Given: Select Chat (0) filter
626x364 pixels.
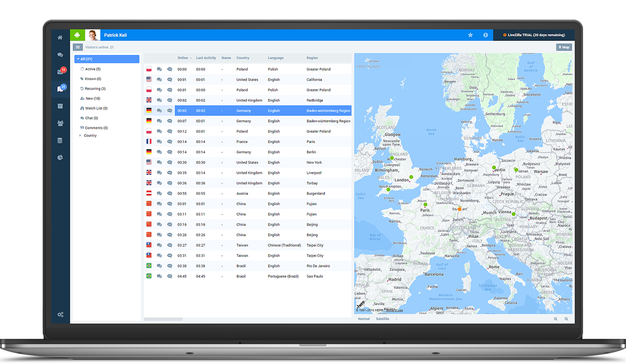Looking at the screenshot, I should [x=89, y=118].
